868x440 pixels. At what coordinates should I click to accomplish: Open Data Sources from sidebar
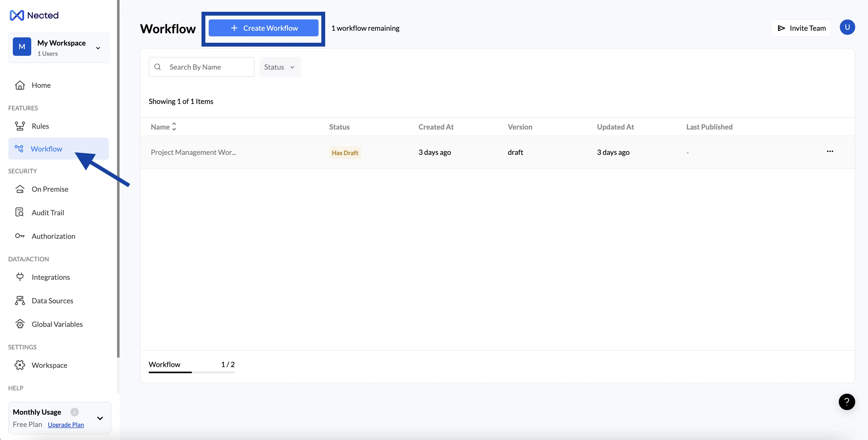pyautogui.click(x=52, y=301)
